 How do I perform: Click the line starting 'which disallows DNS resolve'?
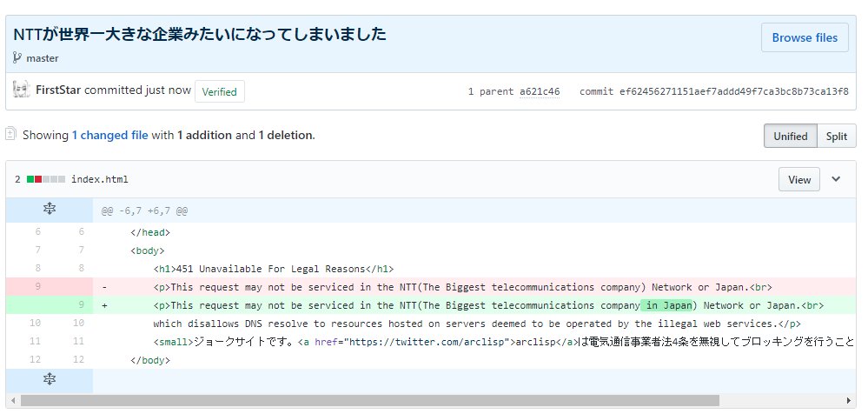tap(477, 323)
